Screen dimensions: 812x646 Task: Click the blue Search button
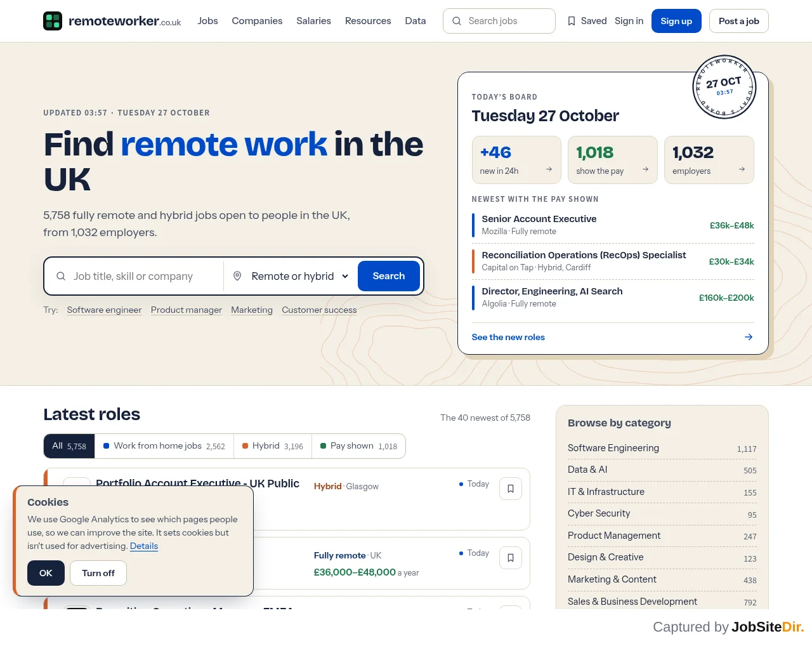click(x=389, y=276)
